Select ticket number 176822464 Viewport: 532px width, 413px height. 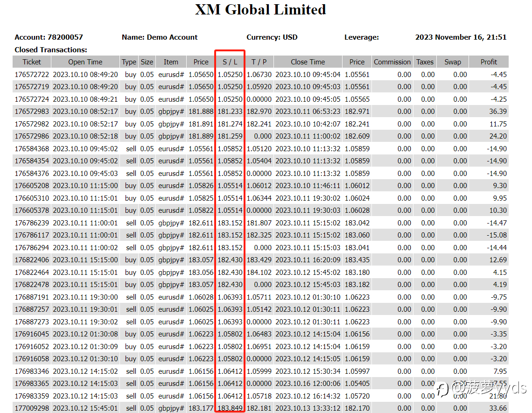[x=32, y=273]
